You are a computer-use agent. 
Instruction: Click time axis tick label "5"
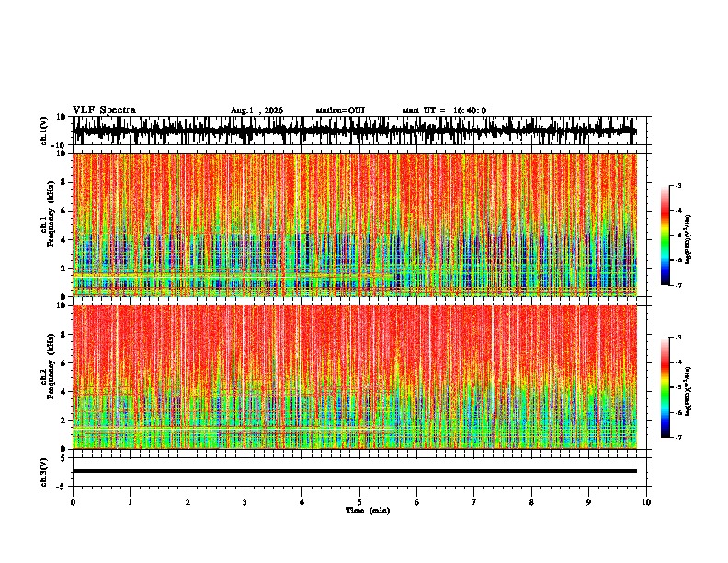point(359,502)
